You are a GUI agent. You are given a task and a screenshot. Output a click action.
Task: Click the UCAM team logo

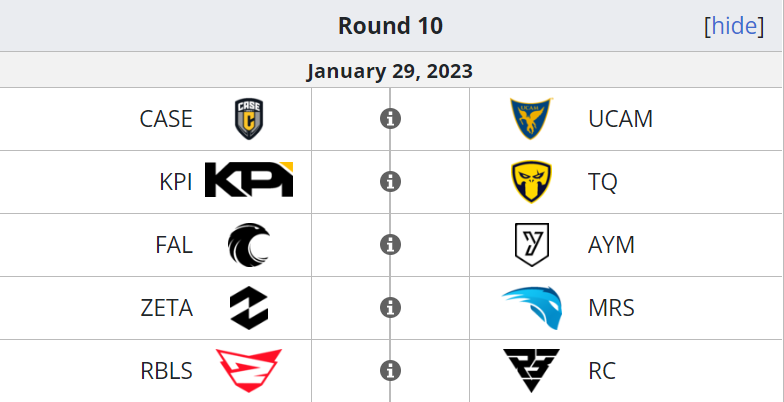click(x=532, y=118)
